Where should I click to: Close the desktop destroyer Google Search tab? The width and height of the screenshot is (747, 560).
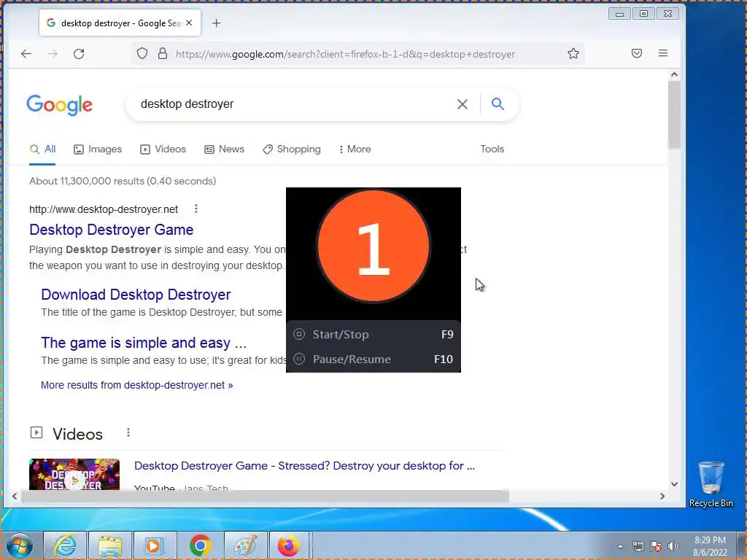pyautogui.click(x=189, y=23)
